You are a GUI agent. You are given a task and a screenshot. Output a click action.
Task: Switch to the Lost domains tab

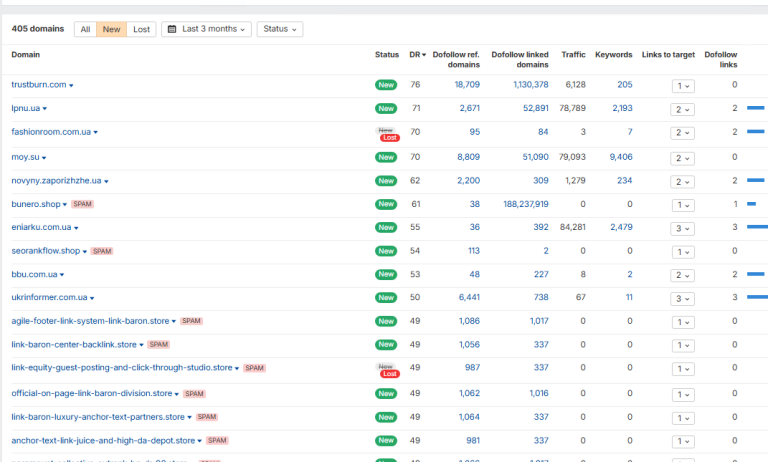point(142,29)
